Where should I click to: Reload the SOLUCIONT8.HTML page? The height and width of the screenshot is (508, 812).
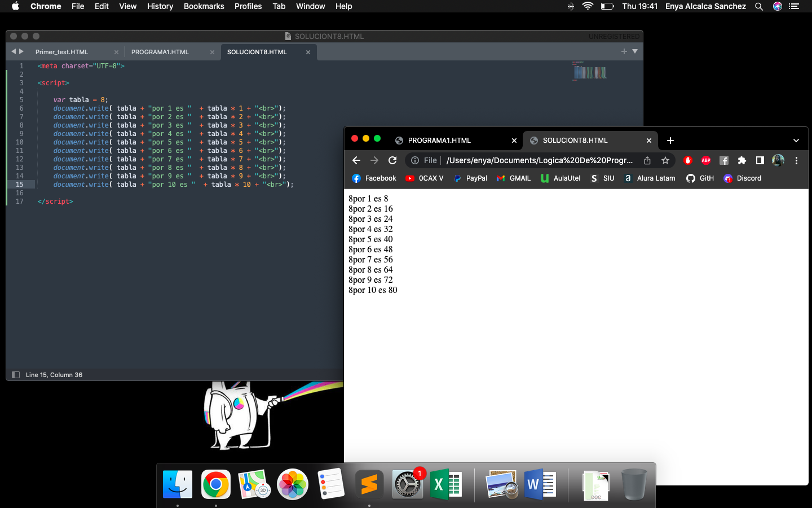point(392,160)
